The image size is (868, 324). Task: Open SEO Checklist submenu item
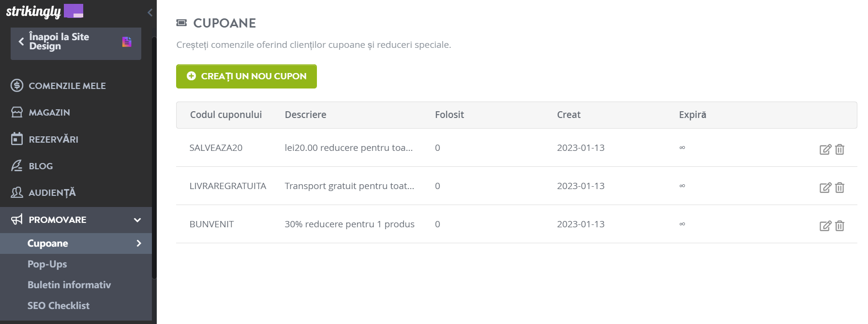coord(59,306)
